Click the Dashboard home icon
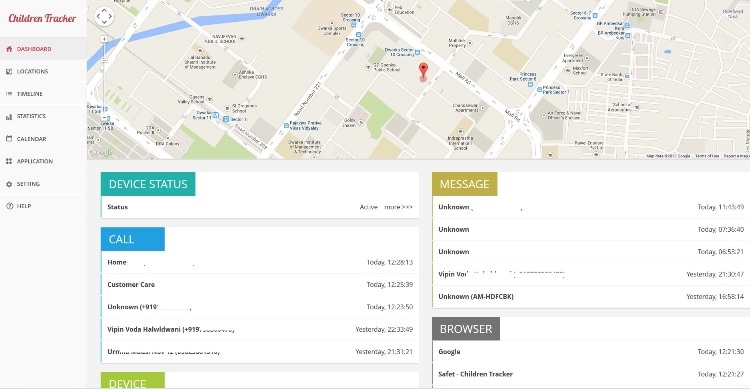The height and width of the screenshot is (389, 750). pos(9,49)
